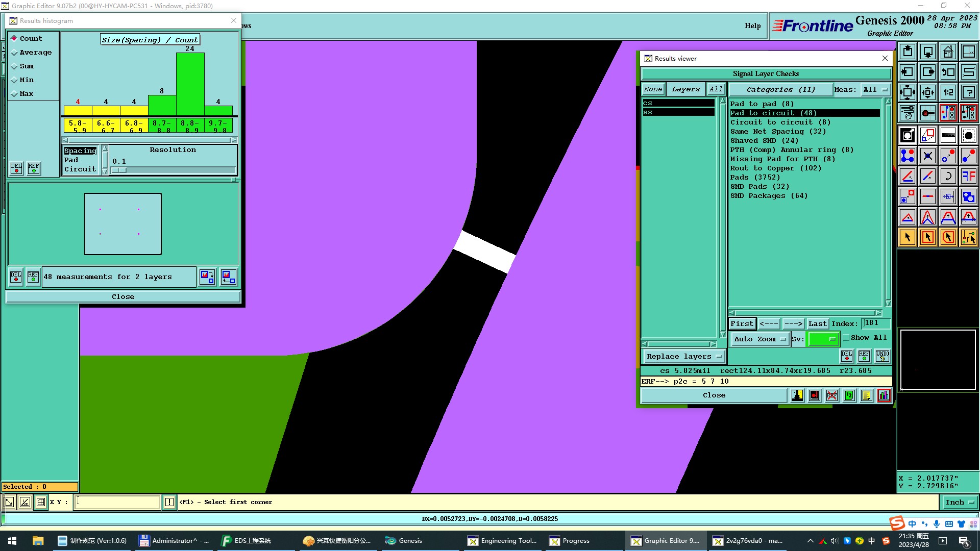Click Close in Results histogram window
Image resolution: width=980 pixels, height=551 pixels.
click(x=123, y=297)
